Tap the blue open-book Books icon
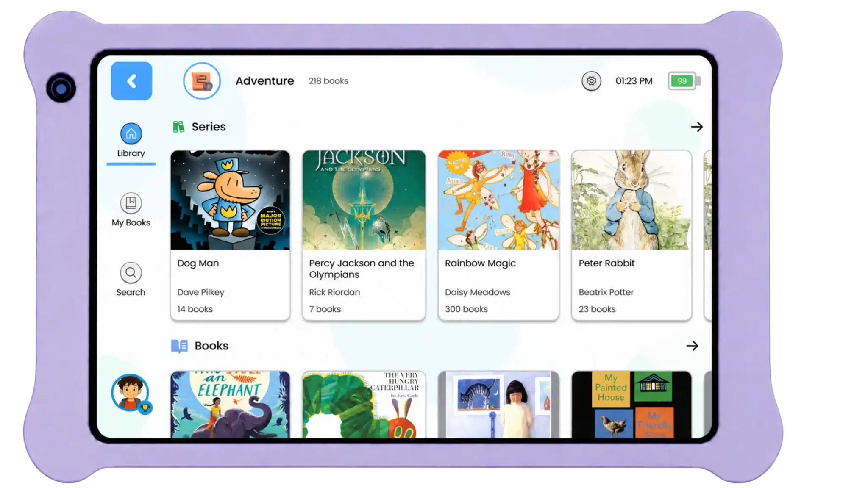Viewport: 868px width, 488px height. (x=179, y=346)
